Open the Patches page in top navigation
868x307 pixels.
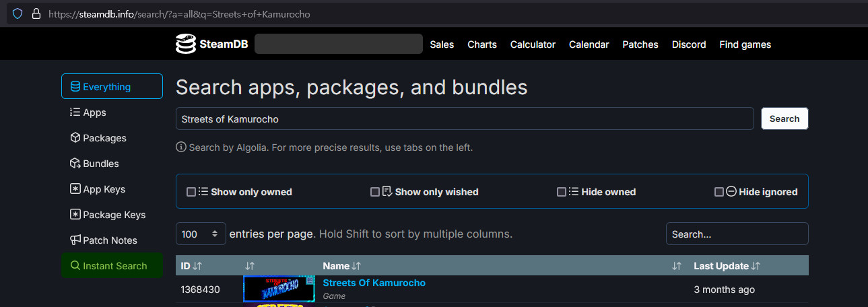coord(640,44)
